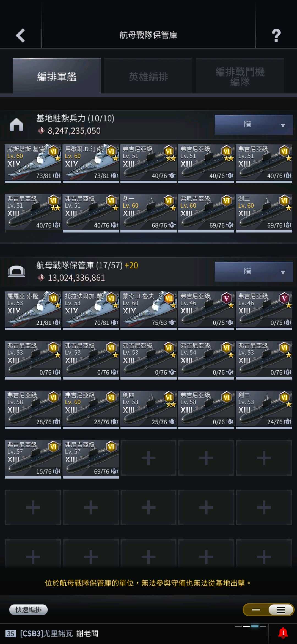297x644 pixels.
Task: Click the 快速編排 button
Action: (28, 610)
